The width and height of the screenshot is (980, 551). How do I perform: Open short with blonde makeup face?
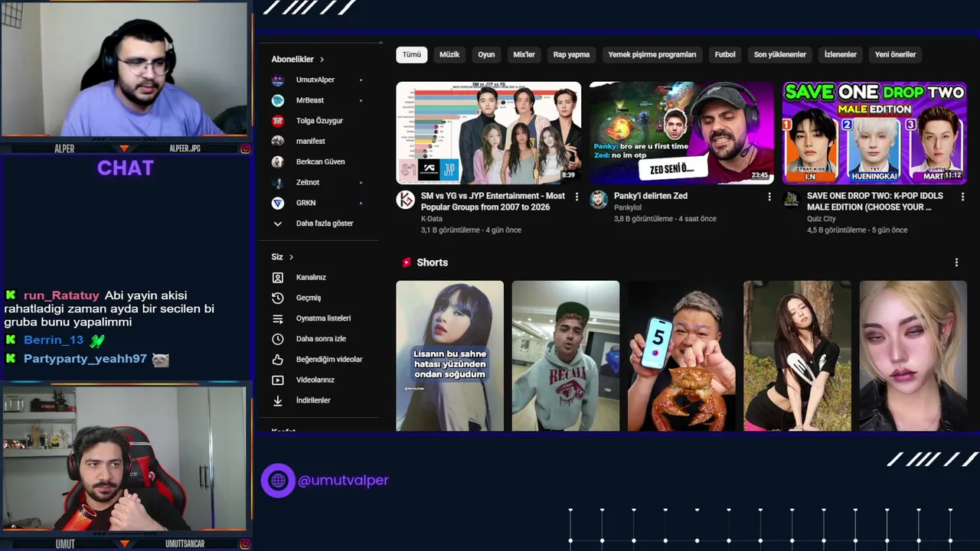click(913, 356)
